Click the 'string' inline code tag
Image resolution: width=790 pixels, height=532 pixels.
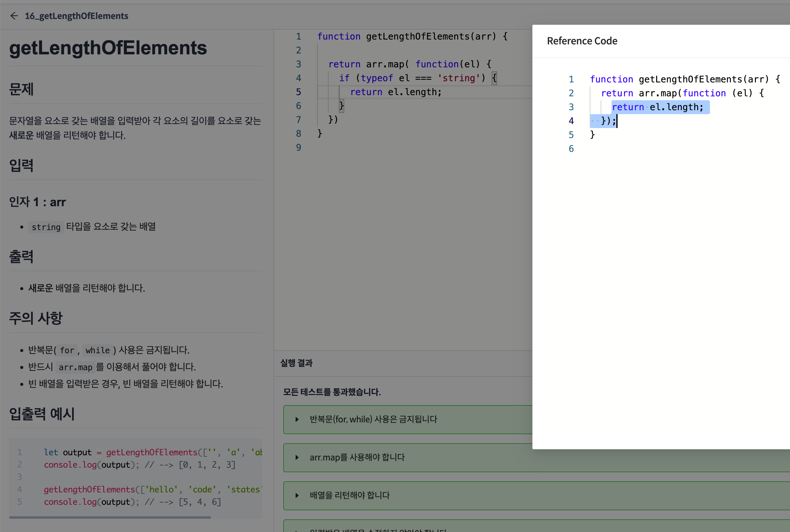46,227
